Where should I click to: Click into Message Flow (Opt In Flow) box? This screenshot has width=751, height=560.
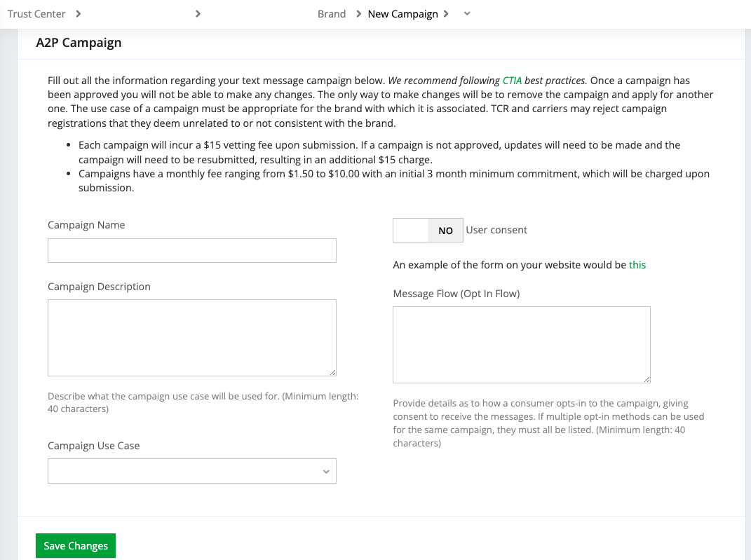(x=521, y=344)
